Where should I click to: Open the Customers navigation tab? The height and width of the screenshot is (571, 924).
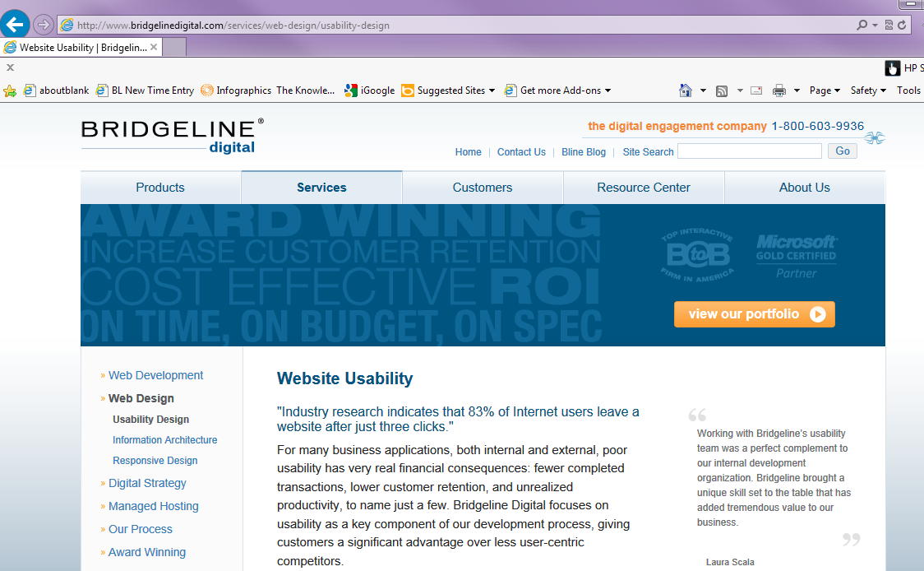tap(483, 188)
